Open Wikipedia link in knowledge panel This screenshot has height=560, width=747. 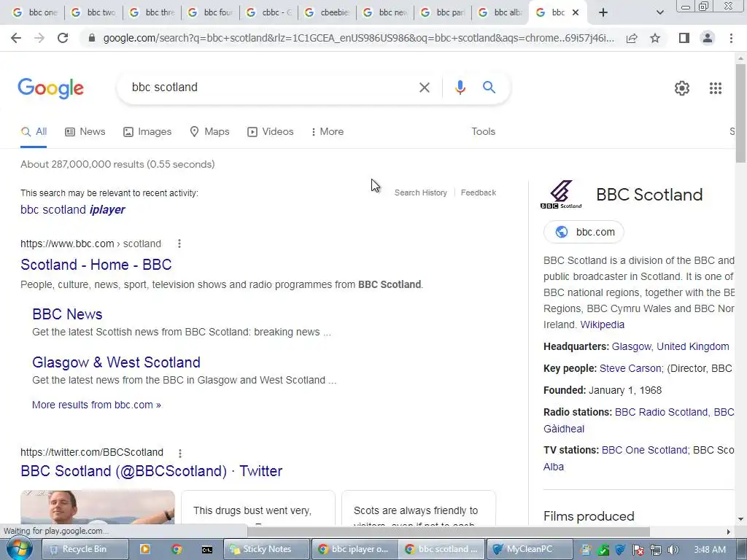(x=602, y=324)
